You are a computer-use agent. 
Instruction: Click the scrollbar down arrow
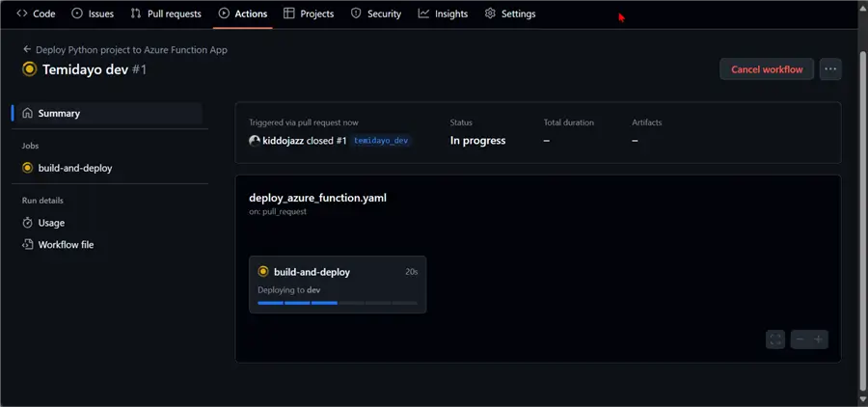point(863,399)
